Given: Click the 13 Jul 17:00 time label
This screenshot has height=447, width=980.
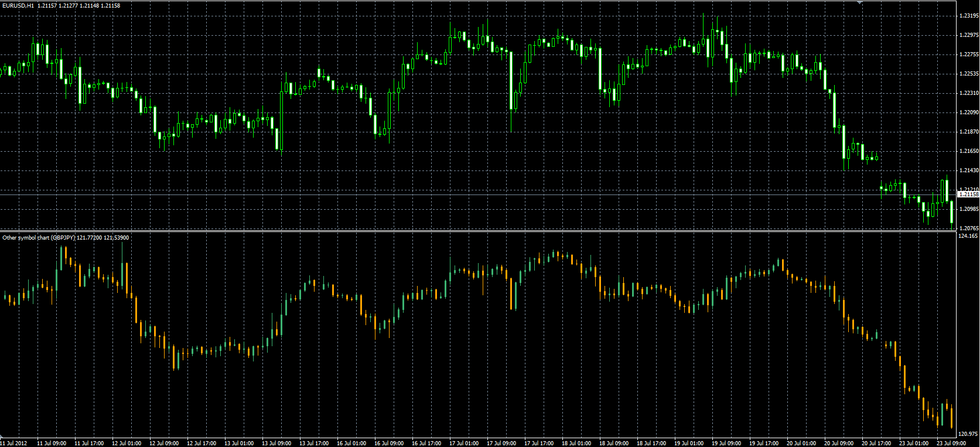Looking at the screenshot, I should [x=313, y=443].
